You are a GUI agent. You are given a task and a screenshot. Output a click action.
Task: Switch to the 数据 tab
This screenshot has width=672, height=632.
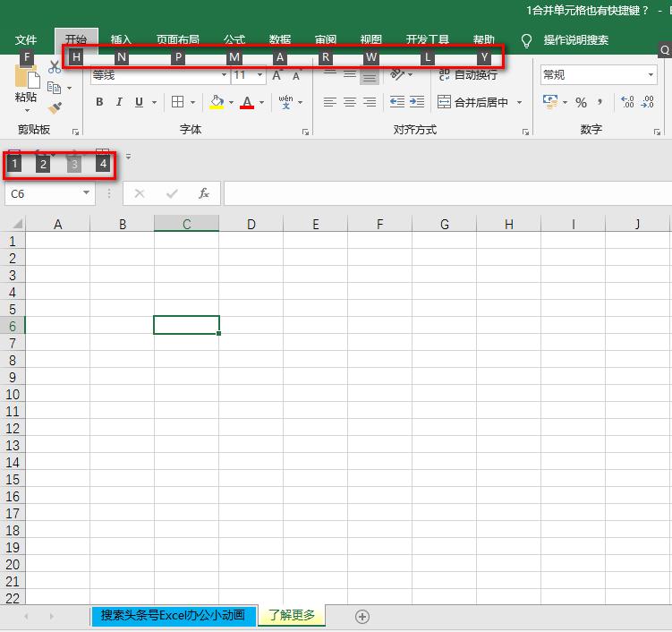coord(280,40)
